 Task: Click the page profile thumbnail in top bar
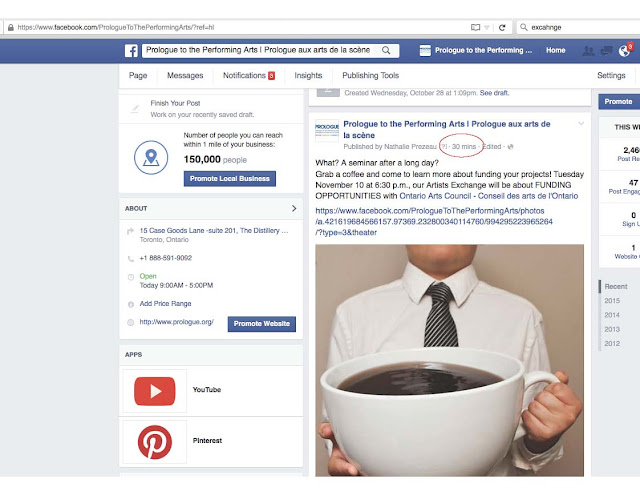click(x=425, y=50)
